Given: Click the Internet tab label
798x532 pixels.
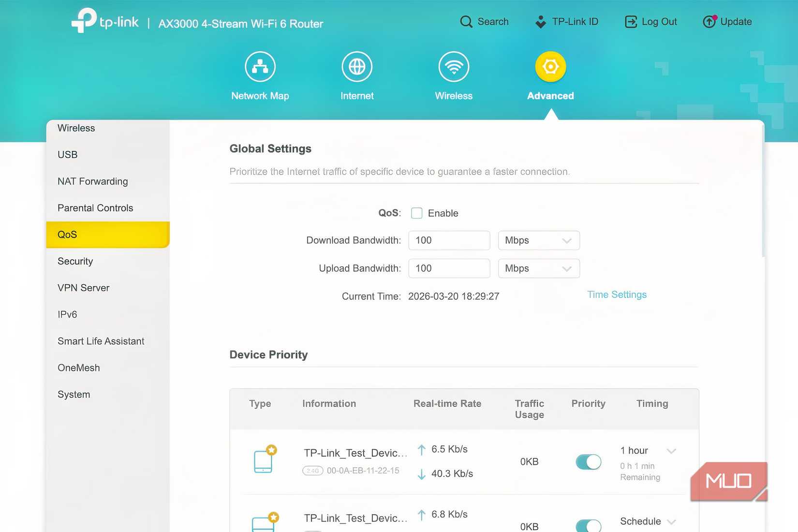Looking at the screenshot, I should click(357, 96).
